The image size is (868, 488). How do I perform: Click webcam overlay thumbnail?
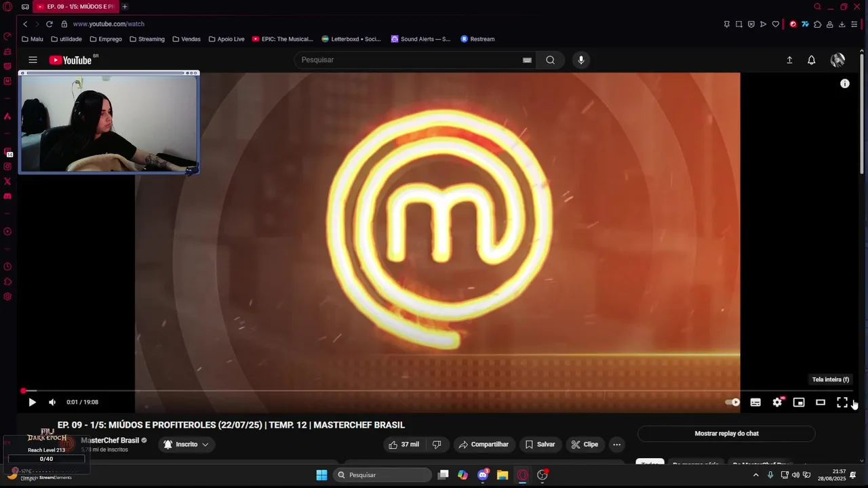click(x=108, y=123)
